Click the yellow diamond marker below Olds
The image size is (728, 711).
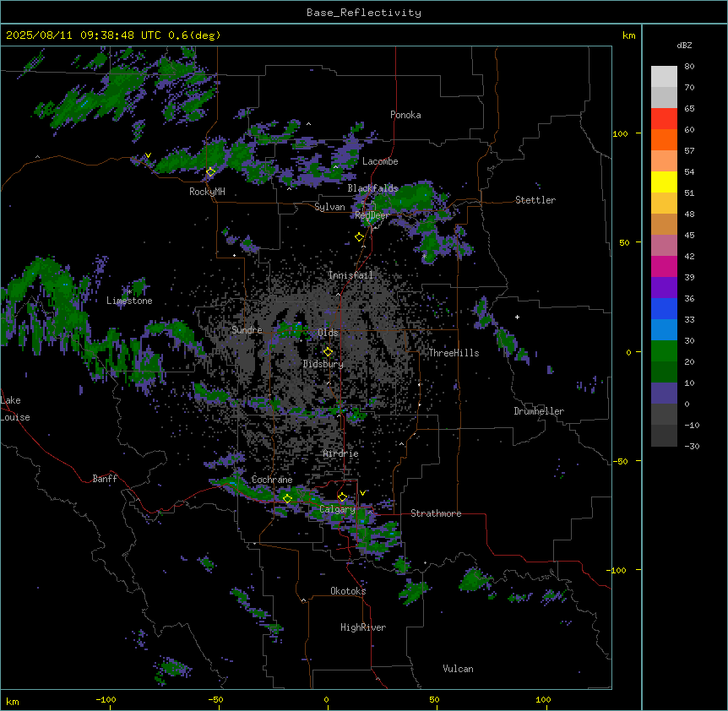(x=329, y=352)
